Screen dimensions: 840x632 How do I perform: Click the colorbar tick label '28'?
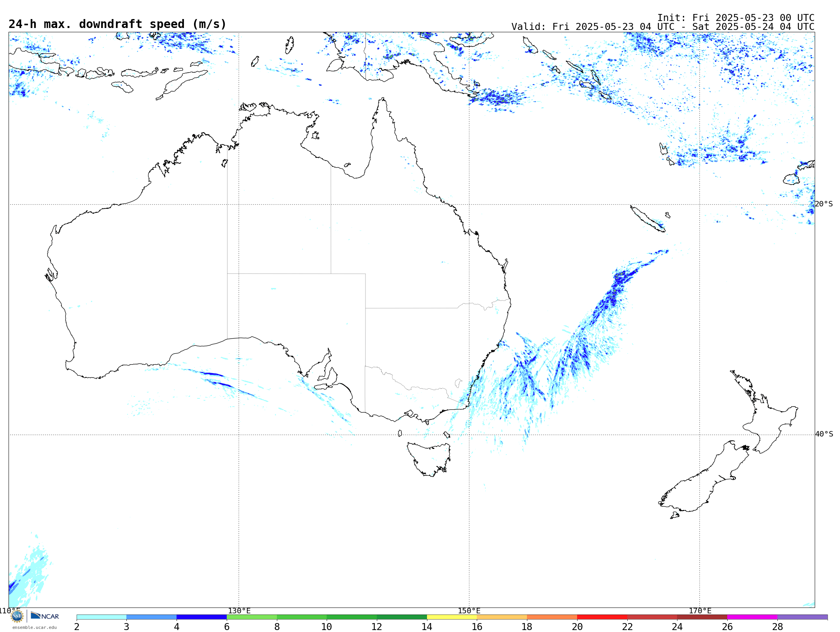pos(777,627)
